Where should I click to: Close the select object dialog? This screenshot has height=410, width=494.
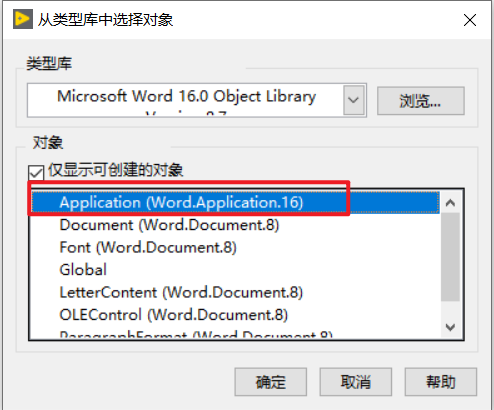pos(470,20)
